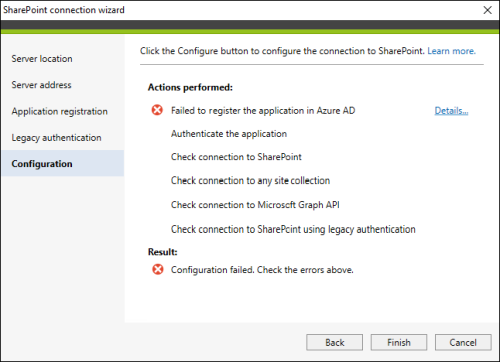Click 'Check connection to any site collection'
This screenshot has height=362, width=500.
coord(250,181)
